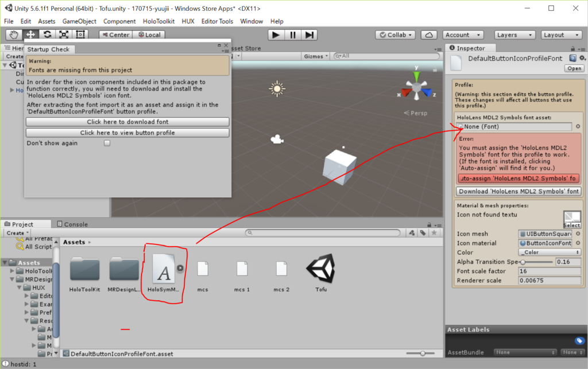Open the File menu
Image resolution: width=588 pixels, height=369 pixels.
pos(9,21)
